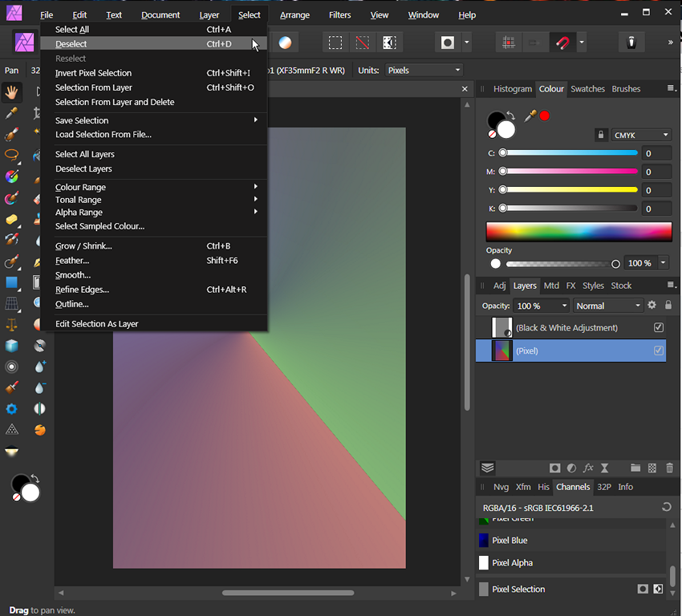Select the Rectangular Marquee tool in the top toolbar
Screen dimensions: 682x616
[x=335, y=42]
